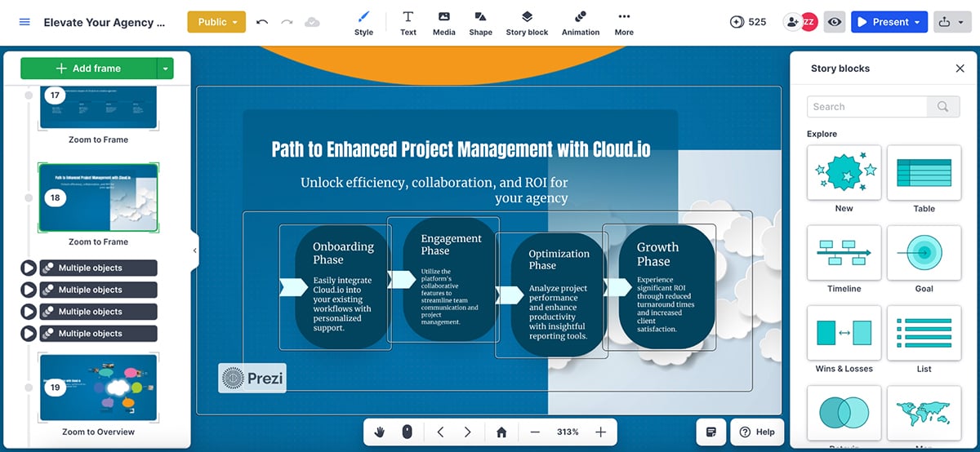The height and width of the screenshot is (452, 980).
Task: Select the Text tool
Action: tap(408, 23)
